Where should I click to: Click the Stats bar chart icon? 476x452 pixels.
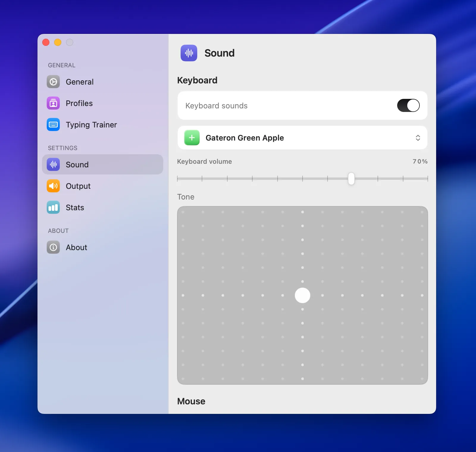click(x=53, y=208)
